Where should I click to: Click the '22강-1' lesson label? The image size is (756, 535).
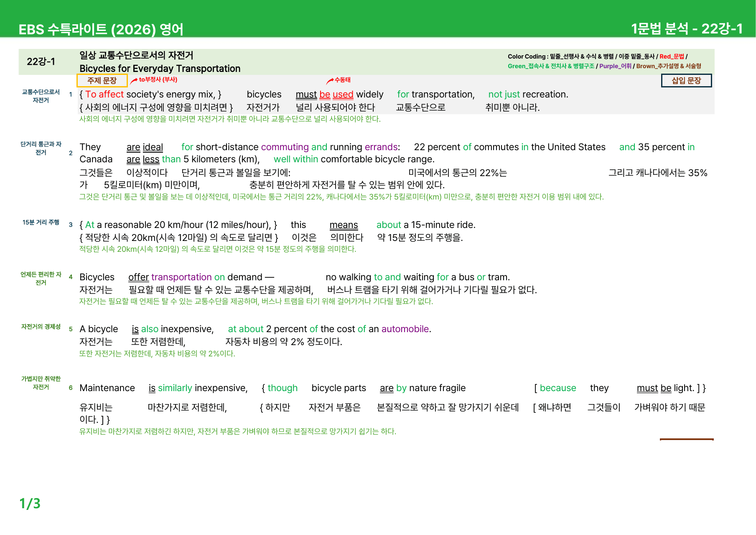point(41,61)
